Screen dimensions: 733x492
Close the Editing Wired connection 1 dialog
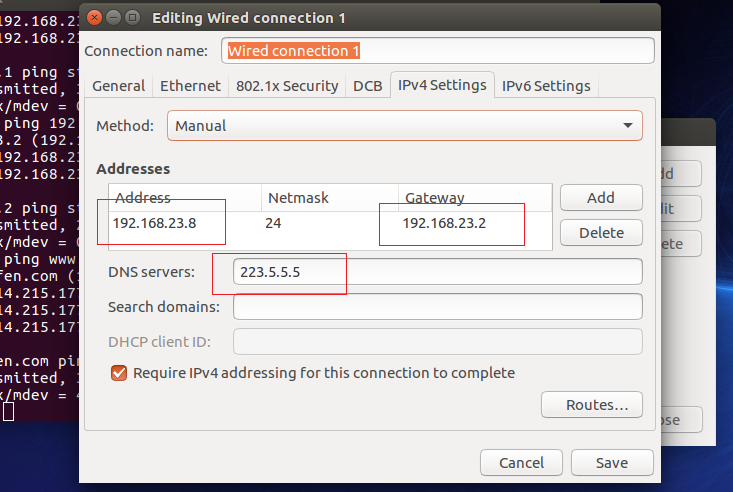click(94, 17)
